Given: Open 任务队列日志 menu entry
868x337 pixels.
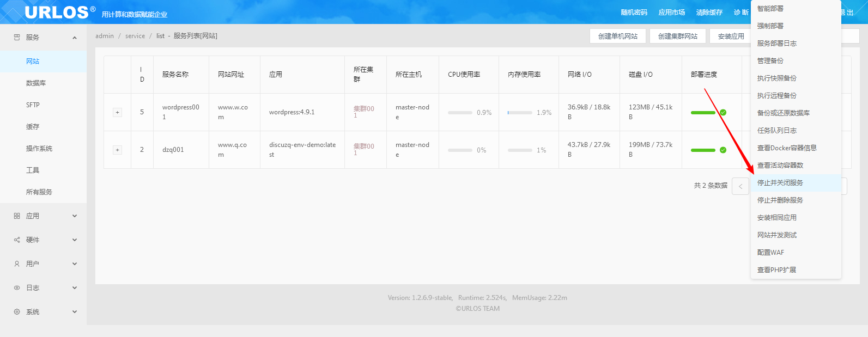Looking at the screenshot, I should click(796, 131).
